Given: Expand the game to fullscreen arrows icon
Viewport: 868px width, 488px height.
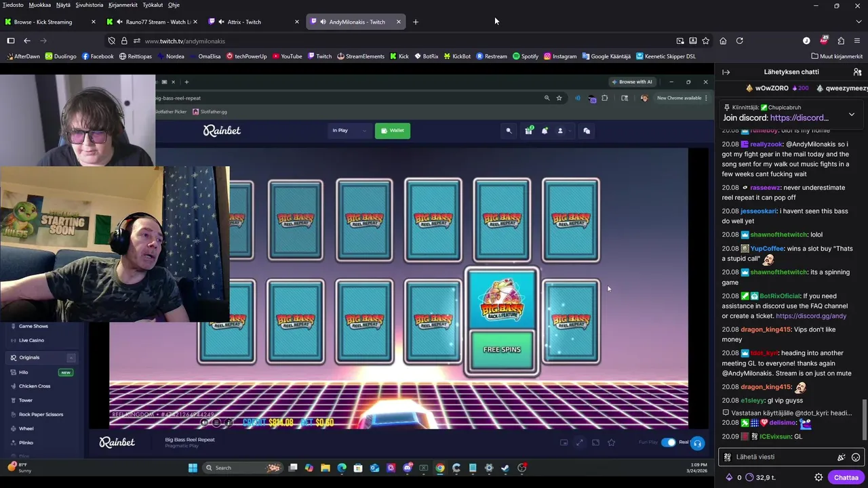Looking at the screenshot, I should click(579, 443).
